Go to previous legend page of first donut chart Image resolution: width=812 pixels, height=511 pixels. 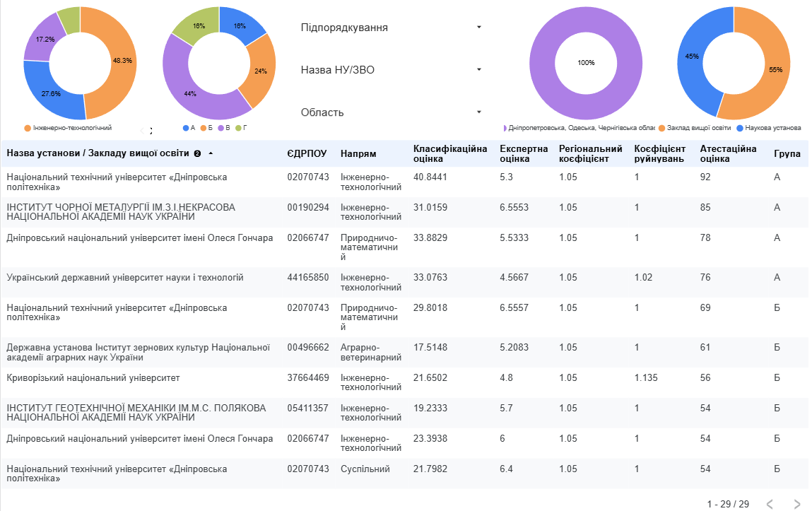(143, 131)
